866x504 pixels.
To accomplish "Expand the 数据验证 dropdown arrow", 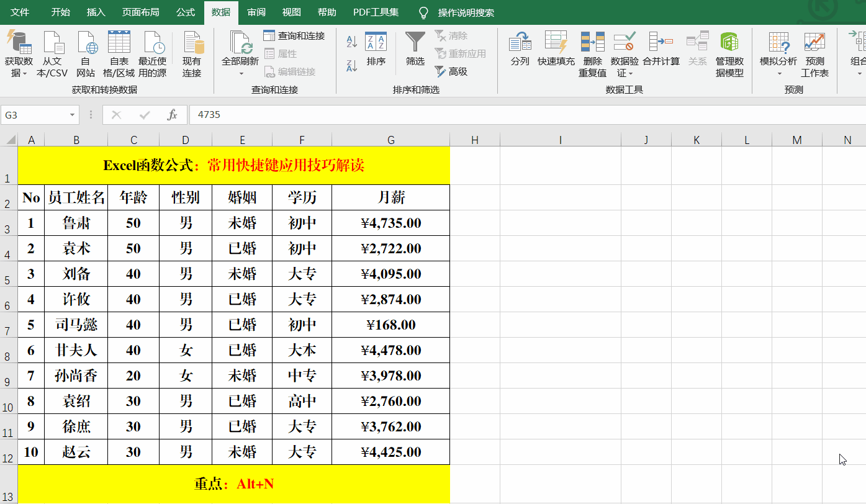I will pyautogui.click(x=631, y=74).
